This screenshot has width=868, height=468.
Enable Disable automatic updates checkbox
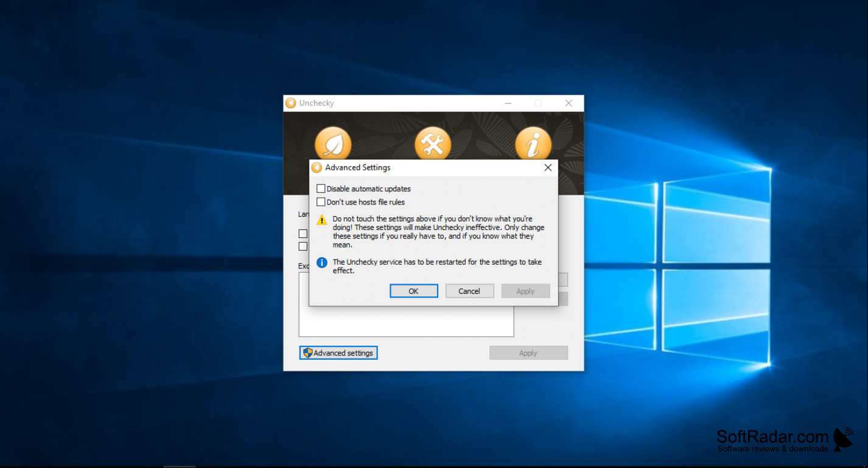321,189
